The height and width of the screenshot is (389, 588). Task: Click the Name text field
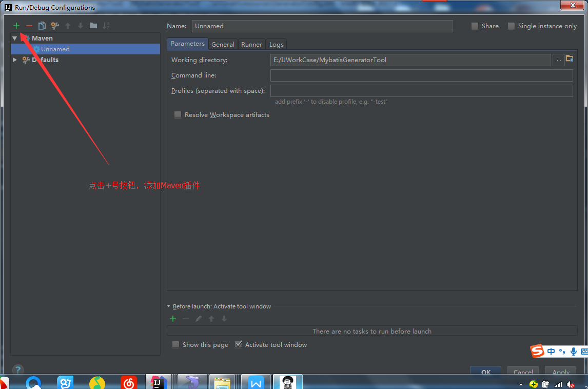click(x=322, y=26)
